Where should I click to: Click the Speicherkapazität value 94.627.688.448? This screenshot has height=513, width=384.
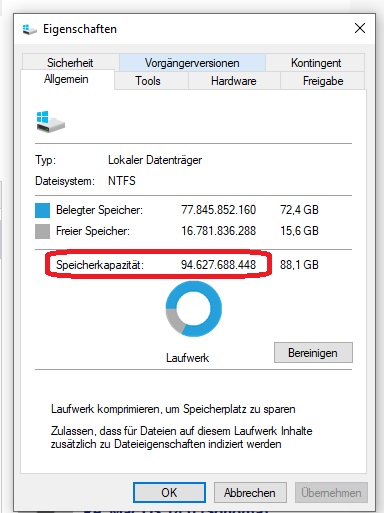coord(218,265)
